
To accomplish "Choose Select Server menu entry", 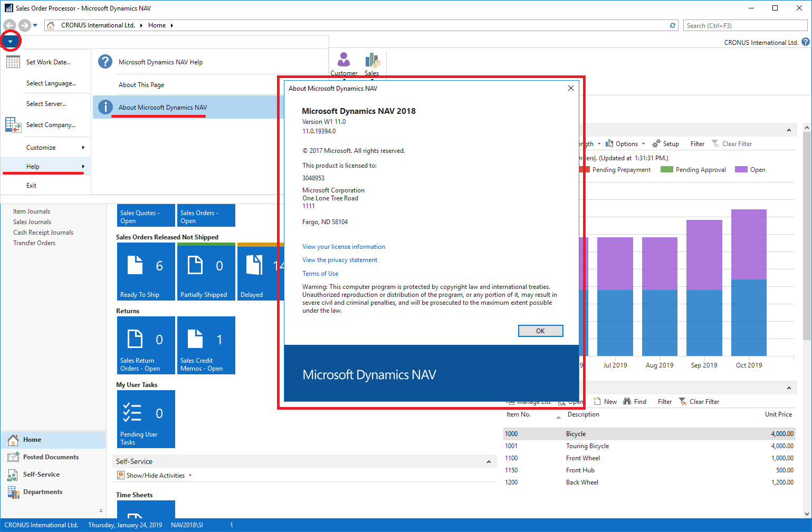I will point(46,104).
